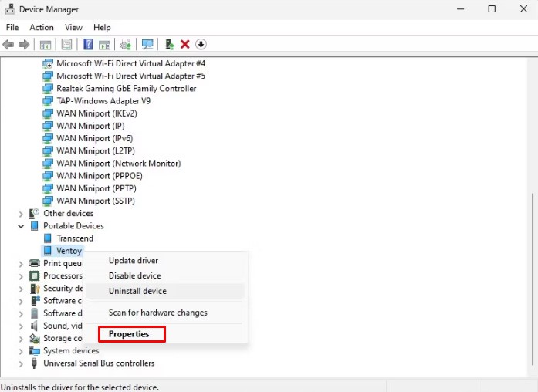Click the Transcend device icon
The image size is (538, 392).
tap(48, 238)
